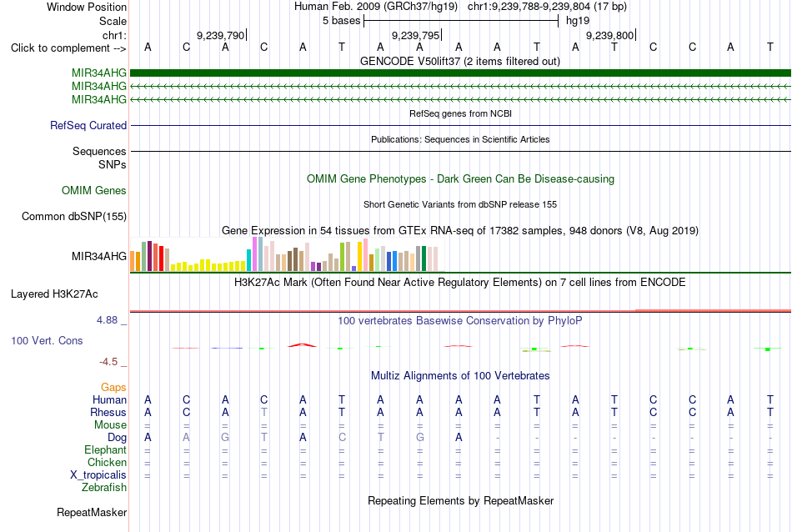Open 'Short Genetic Variants from dbSNP release 155'
The image size is (792, 532).
(460, 204)
